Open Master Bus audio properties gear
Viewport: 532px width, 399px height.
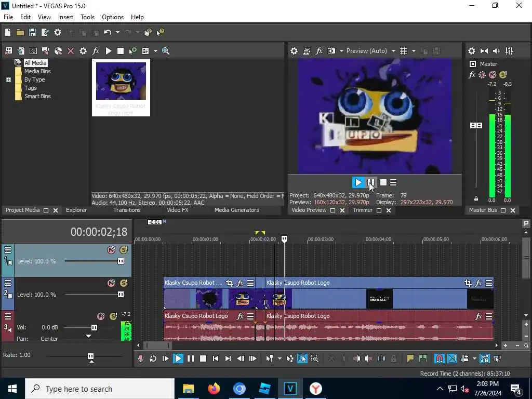[x=472, y=51]
